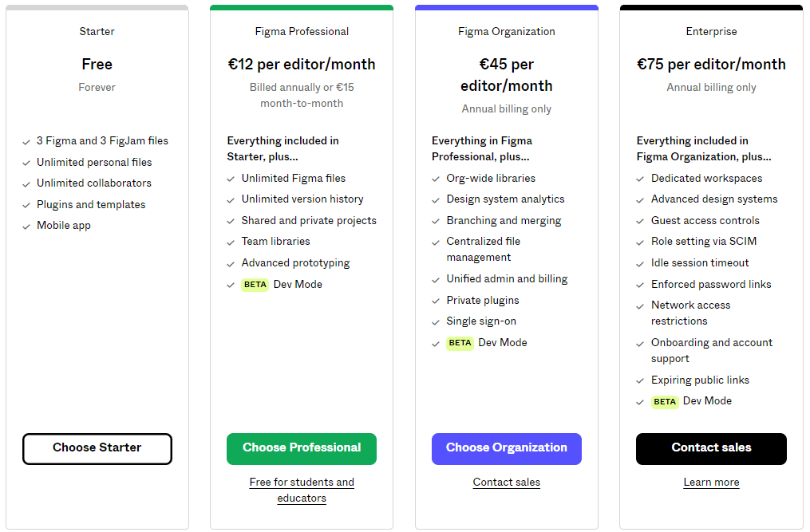The image size is (810, 532).
Task: Click checkmark next to Mobile app
Action: tap(26, 227)
